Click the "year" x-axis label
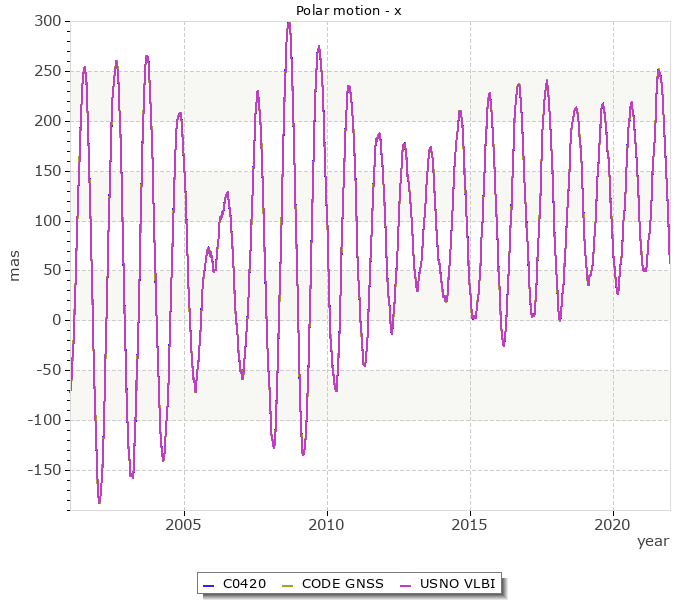The image size is (700, 600). coord(653,541)
